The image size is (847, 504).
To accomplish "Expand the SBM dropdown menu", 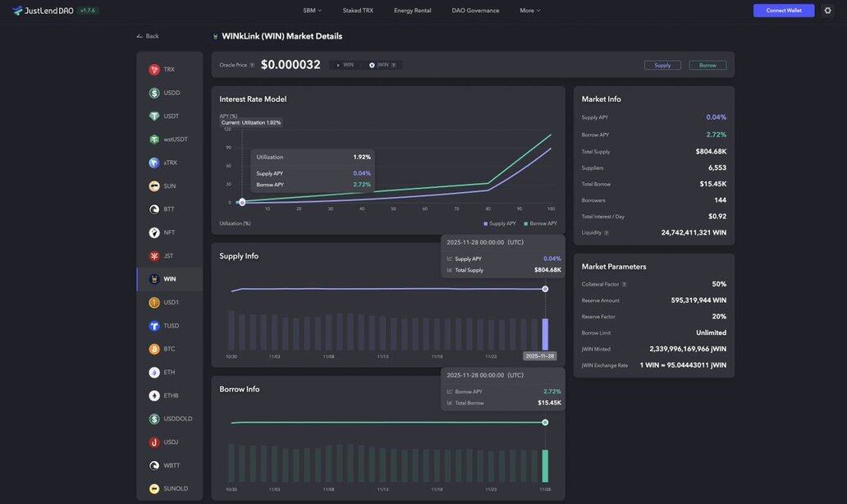I will click(x=312, y=11).
